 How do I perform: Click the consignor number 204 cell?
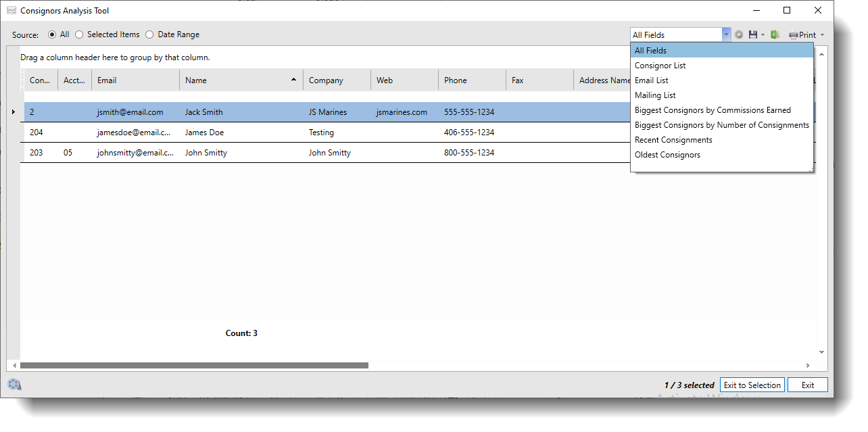tap(41, 133)
